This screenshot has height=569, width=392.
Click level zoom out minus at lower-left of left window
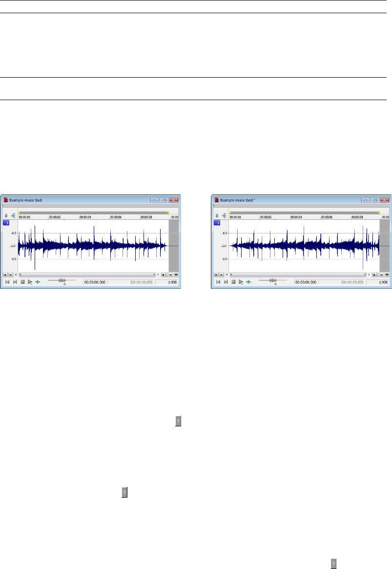coord(11,275)
